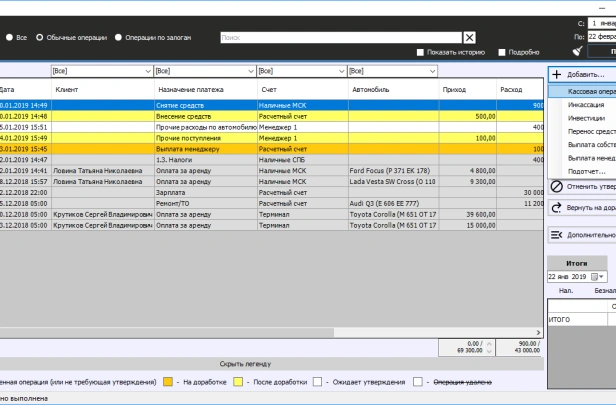The width and height of the screenshot is (616, 405).
Task: Click the X icon to clear search
Action: point(469,37)
